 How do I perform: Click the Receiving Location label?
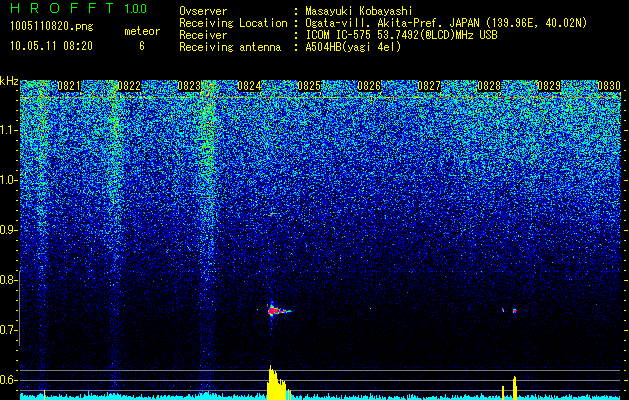tap(233, 23)
